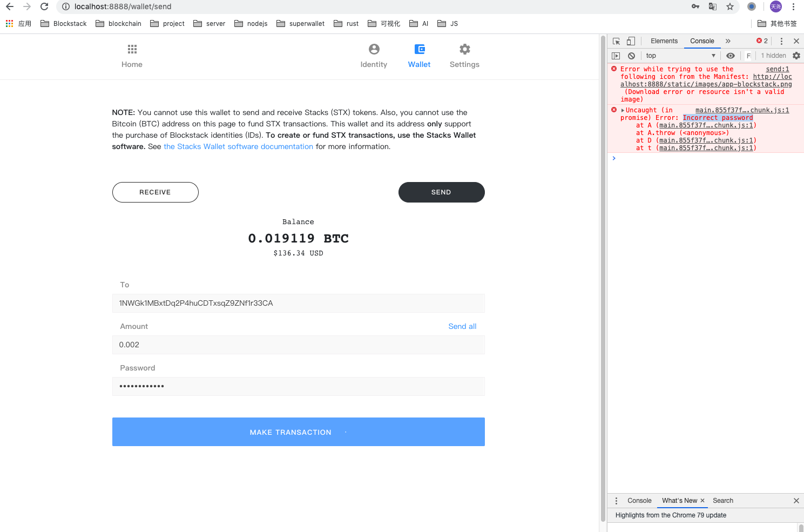Open project bookmarks folder

167,24
